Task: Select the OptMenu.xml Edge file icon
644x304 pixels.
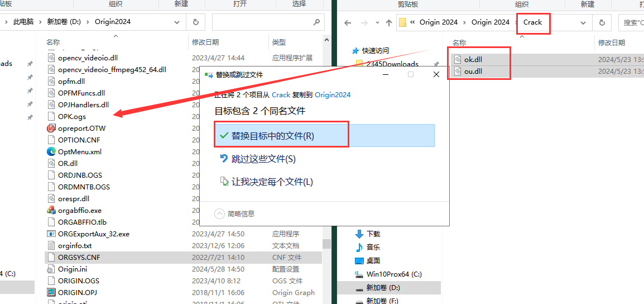Action: [51, 151]
